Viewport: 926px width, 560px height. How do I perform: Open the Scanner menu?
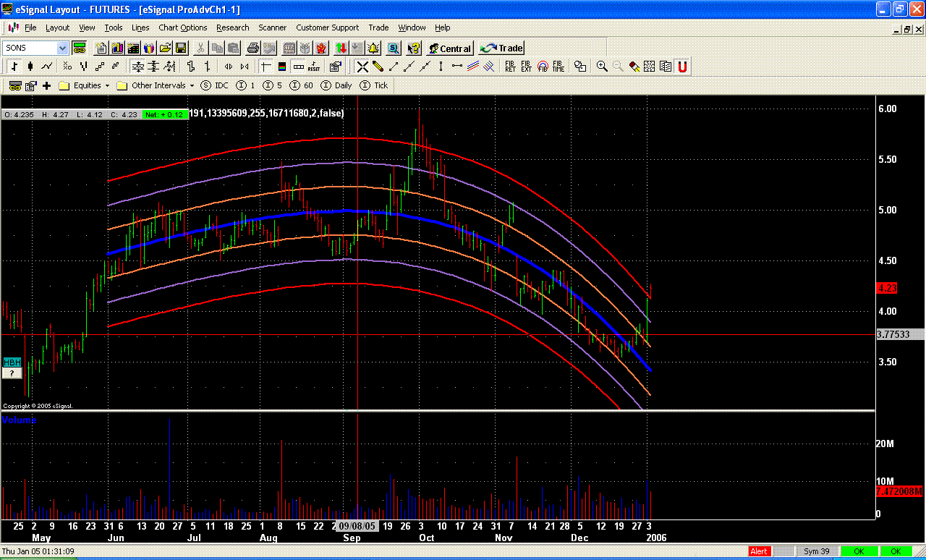tap(272, 27)
